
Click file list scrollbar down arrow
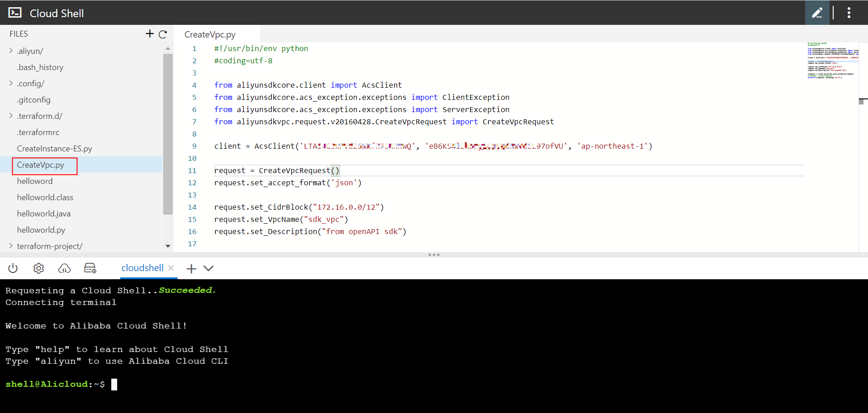click(x=168, y=246)
